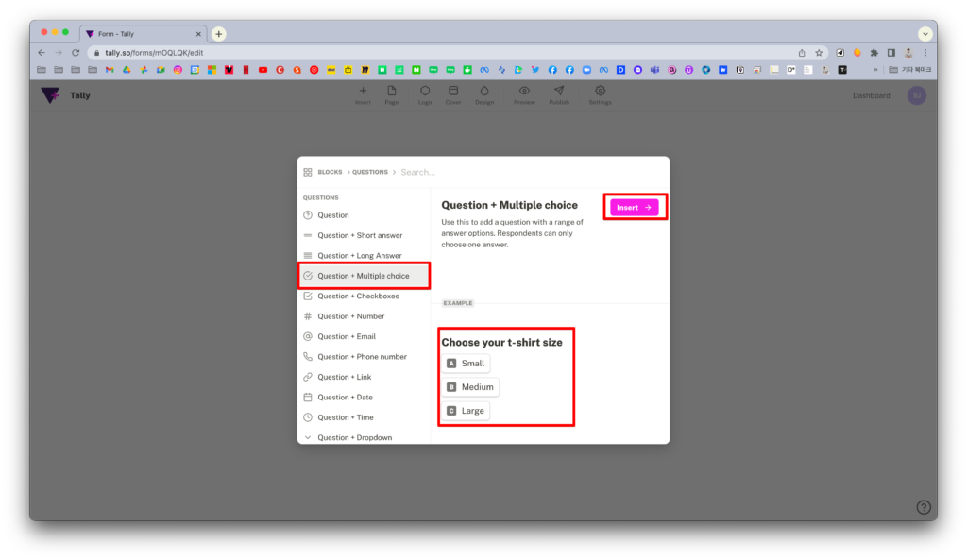Open the Cover toolbar option

[453, 92]
